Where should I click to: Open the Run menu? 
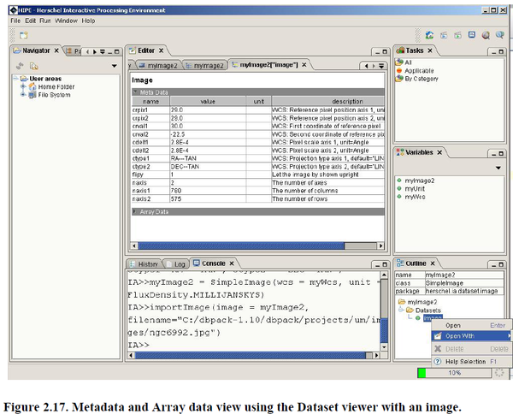(x=45, y=21)
